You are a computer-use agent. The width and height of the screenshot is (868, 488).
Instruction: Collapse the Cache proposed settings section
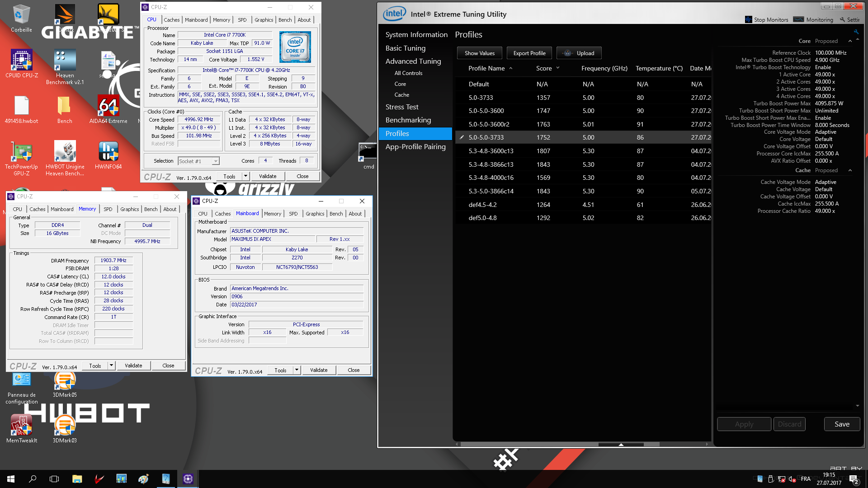pos(850,170)
